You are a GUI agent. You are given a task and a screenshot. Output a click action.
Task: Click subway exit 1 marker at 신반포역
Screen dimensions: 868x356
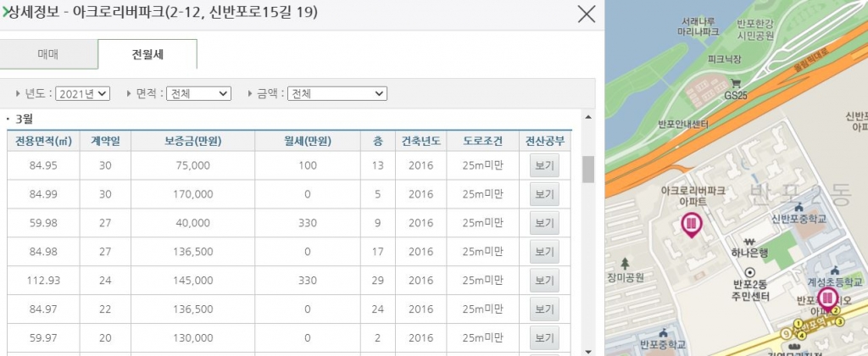point(798,323)
